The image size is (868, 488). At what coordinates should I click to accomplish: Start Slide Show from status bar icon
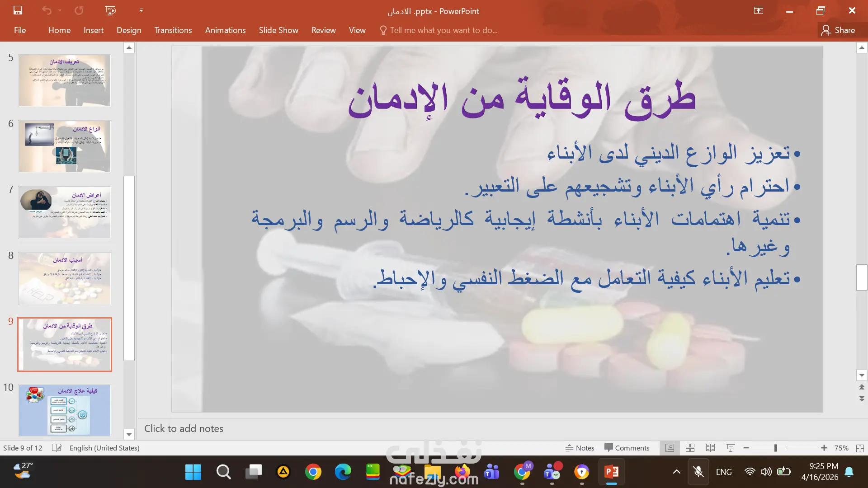point(731,448)
